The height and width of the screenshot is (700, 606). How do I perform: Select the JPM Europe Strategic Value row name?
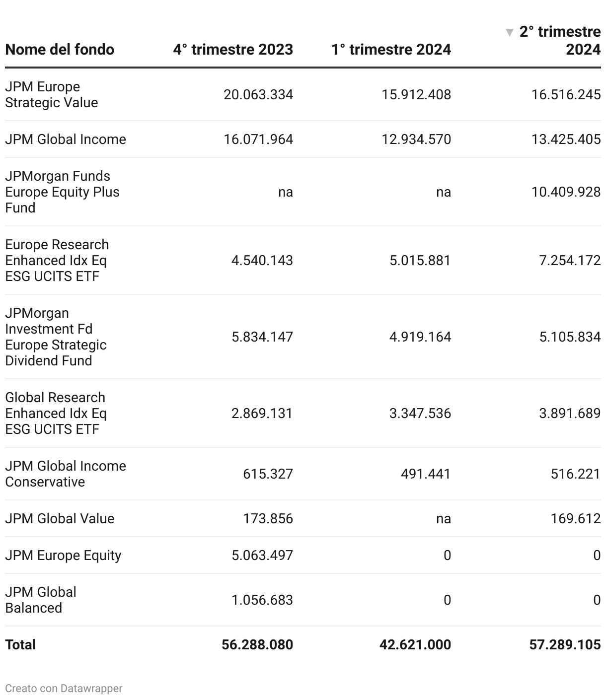[52, 94]
